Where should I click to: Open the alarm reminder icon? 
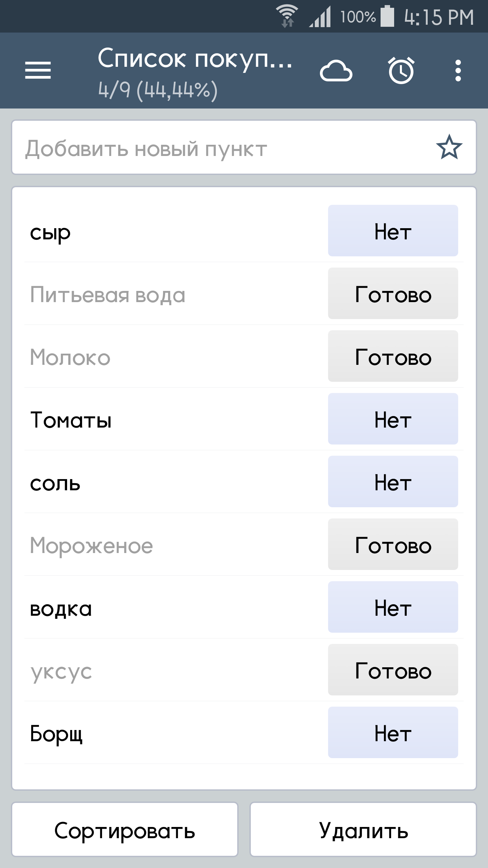401,71
